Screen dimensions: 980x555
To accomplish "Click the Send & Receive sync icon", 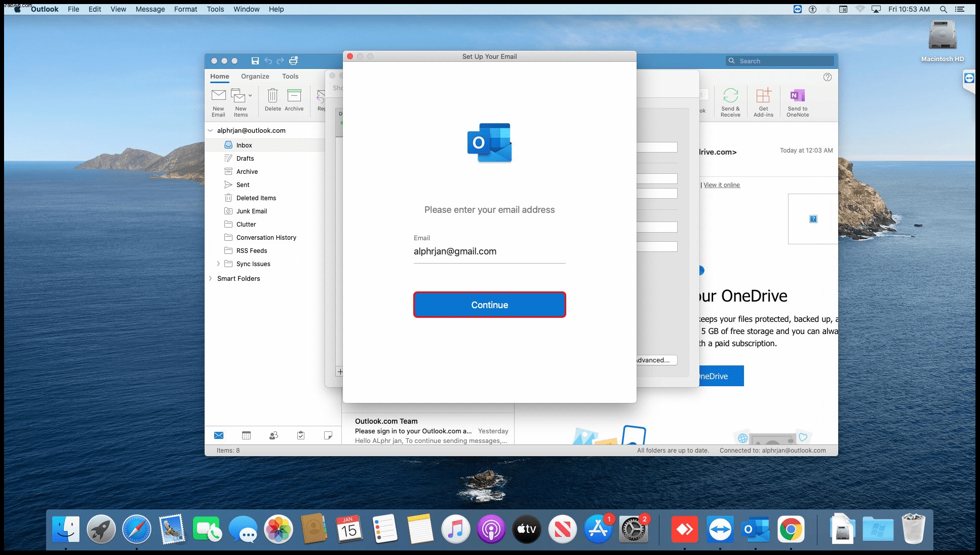I will click(x=730, y=102).
